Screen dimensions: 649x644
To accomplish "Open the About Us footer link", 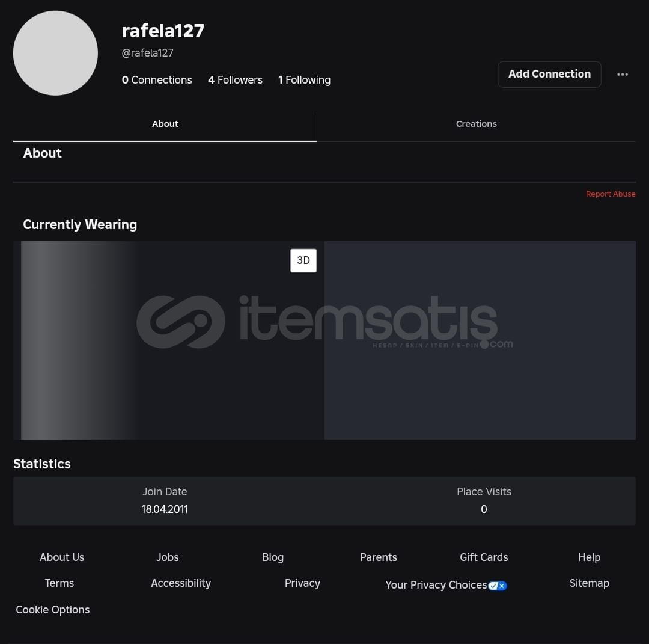I will click(62, 557).
